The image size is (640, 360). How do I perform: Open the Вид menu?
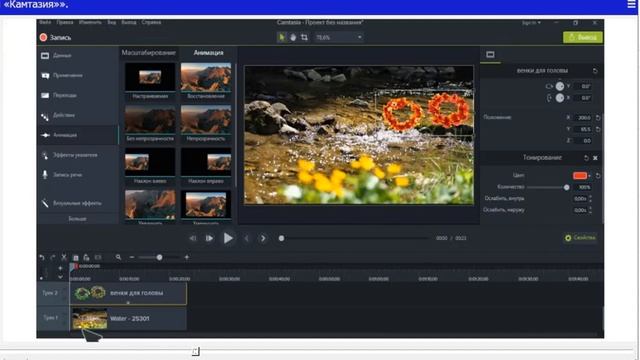pos(111,22)
